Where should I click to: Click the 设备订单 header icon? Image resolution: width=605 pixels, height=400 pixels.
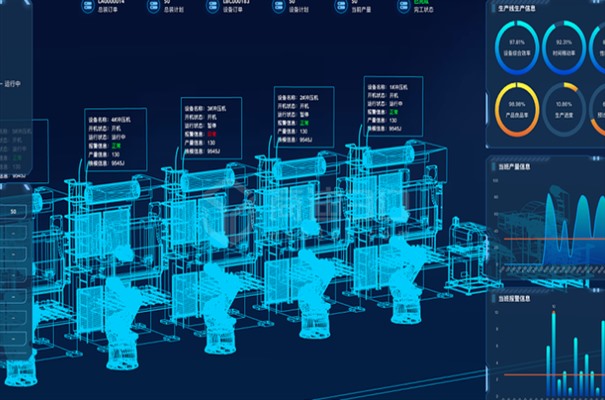[213, 6]
